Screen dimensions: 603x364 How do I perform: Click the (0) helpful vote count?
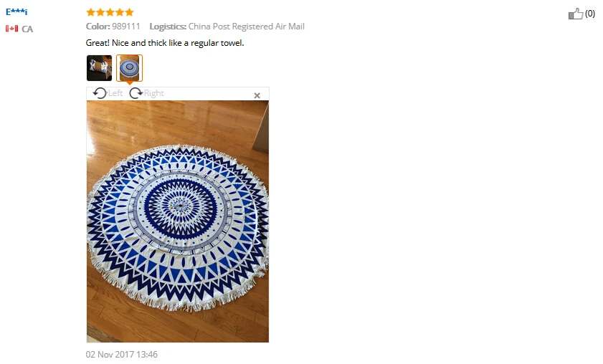coord(590,14)
